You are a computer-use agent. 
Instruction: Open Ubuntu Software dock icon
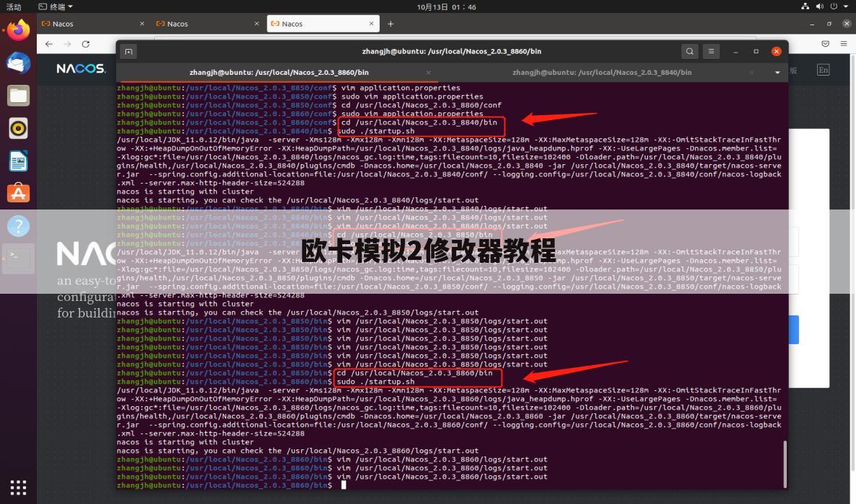pos(18,193)
